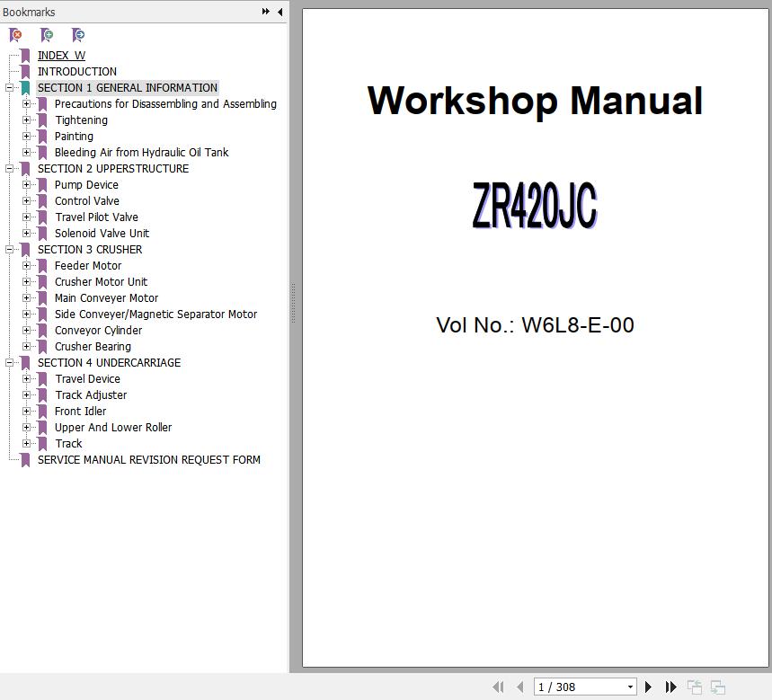Expand the Travel Pilot Valve bookmark
Viewport: 772px width, 700px height.
coord(27,217)
